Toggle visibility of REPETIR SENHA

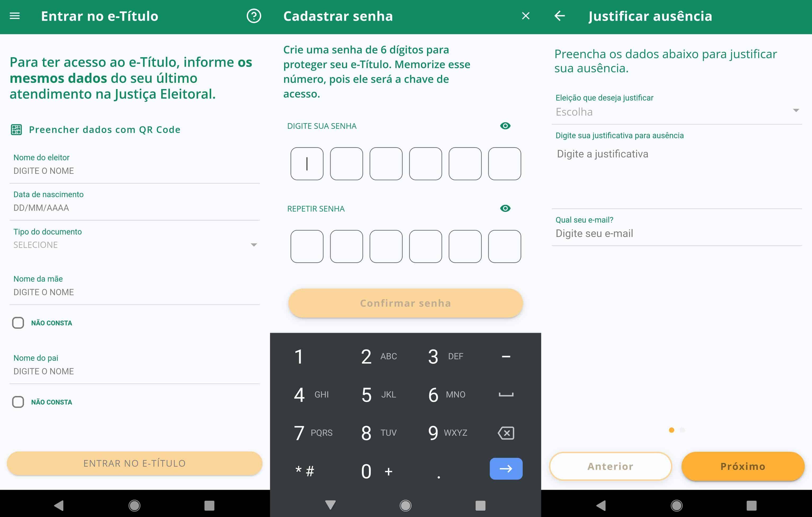coord(505,208)
